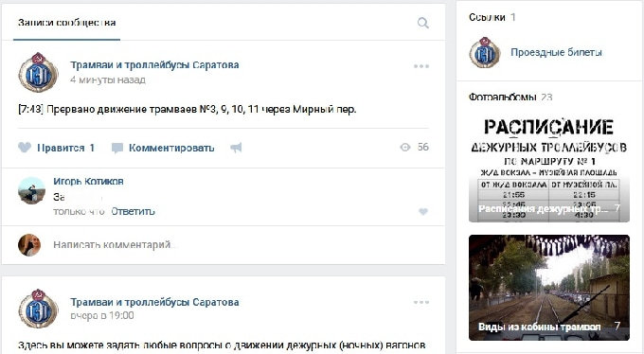Like the post via the heart icon

pos(25,148)
